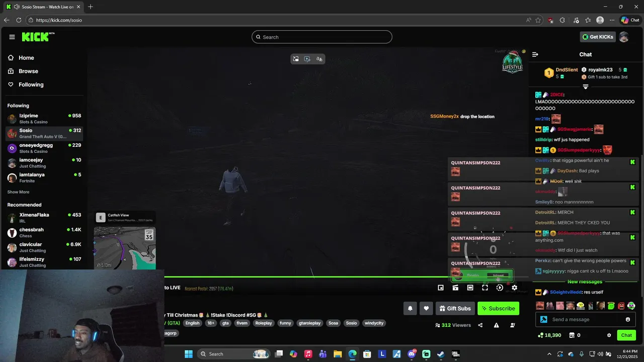This screenshot has height=362, width=644.
Task: Click the clip icon in video controls
Action: [x=455, y=288]
